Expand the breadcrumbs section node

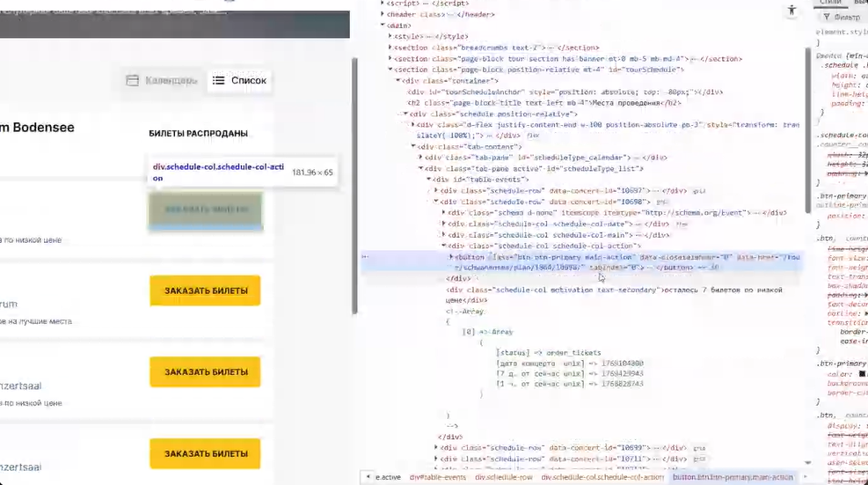pyautogui.click(x=390, y=48)
